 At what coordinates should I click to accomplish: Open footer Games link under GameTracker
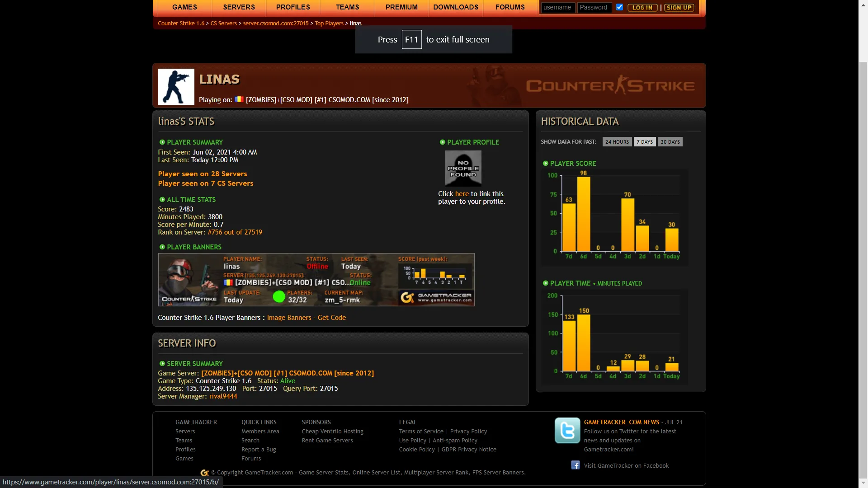(x=184, y=459)
